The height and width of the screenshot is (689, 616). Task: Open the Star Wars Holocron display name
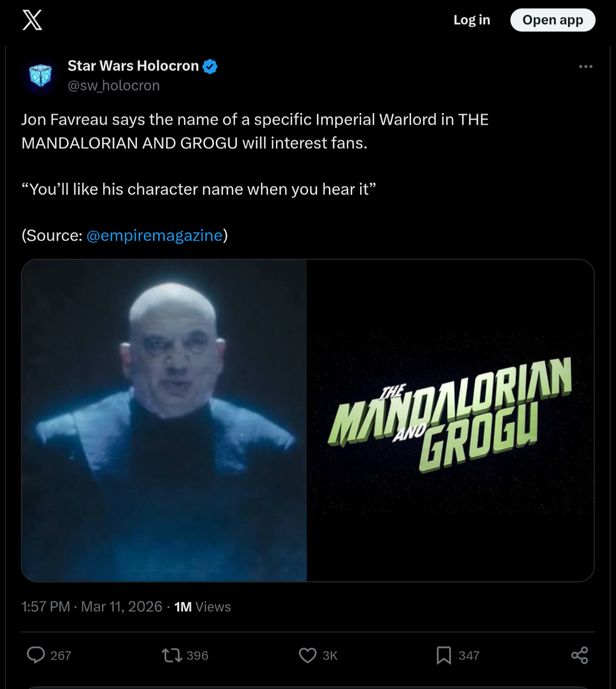pos(133,66)
